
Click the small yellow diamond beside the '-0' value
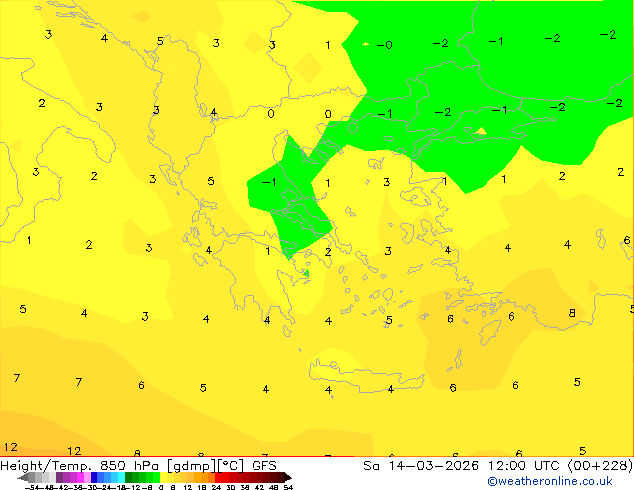point(366,44)
